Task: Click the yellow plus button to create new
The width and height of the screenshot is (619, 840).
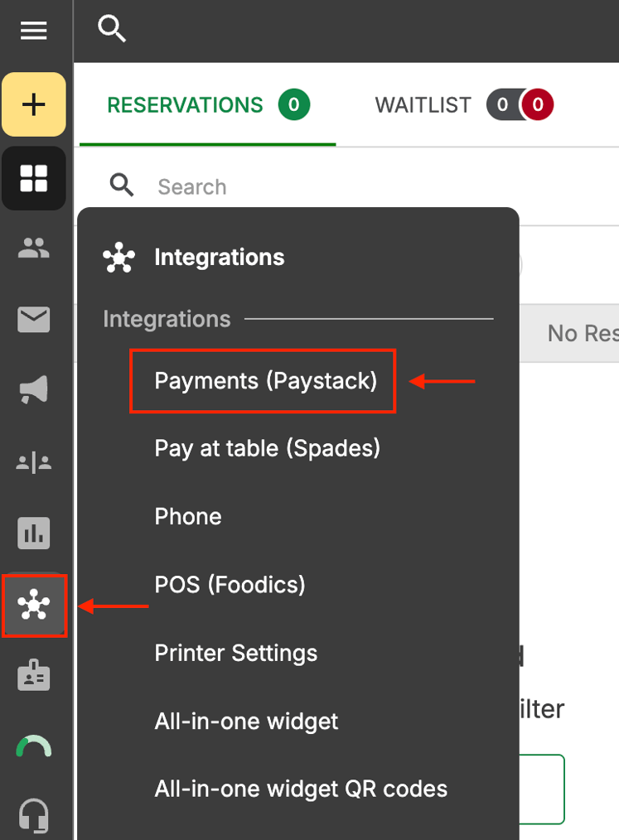Action: click(x=33, y=104)
